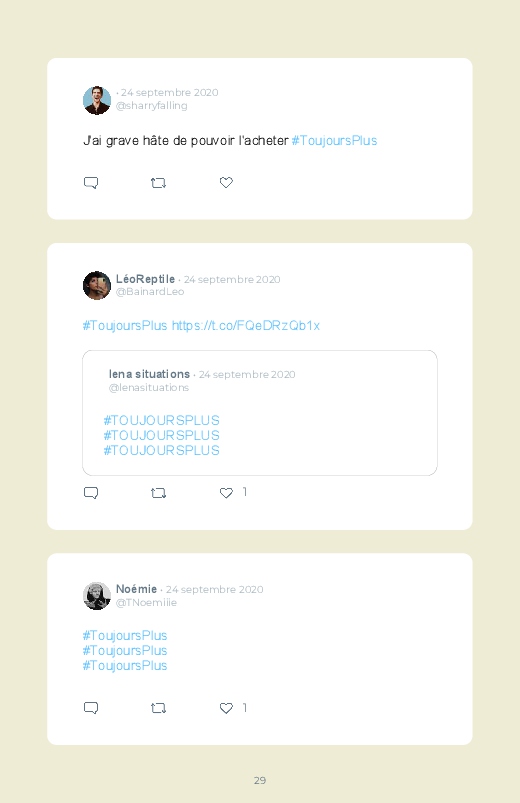Click the last #ToujoursPlus in Noémie's tweet
The height and width of the screenshot is (803, 520).
[125, 666]
